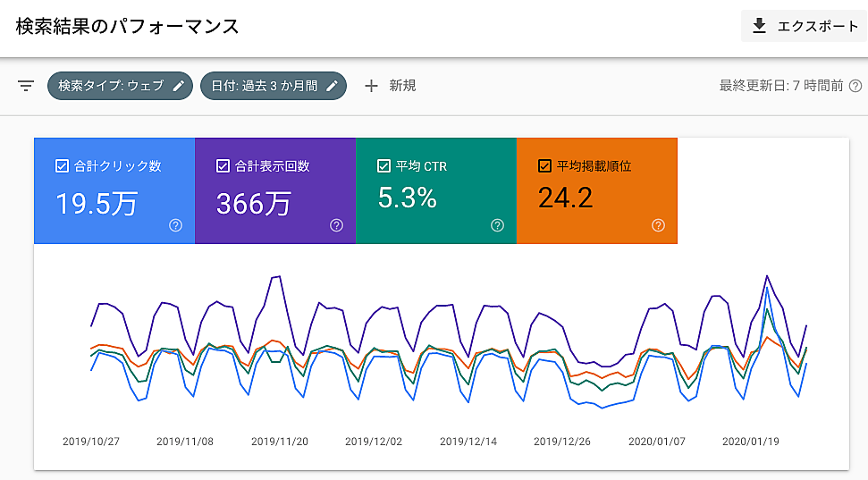The image size is (868, 480).
Task: Click chart at 2019/12/14 date label
Action: [x=468, y=441]
